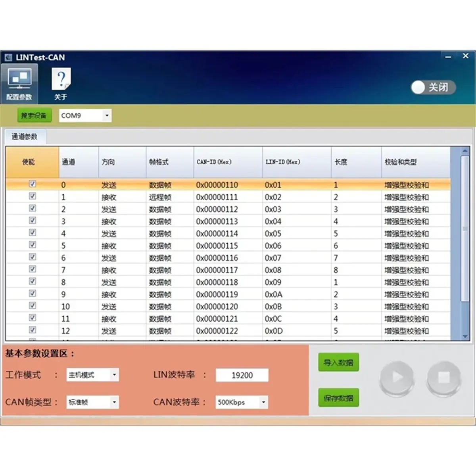Uncheck enable checkbox for channel 10
Viewport: 476px width, 476px height.
(x=33, y=305)
